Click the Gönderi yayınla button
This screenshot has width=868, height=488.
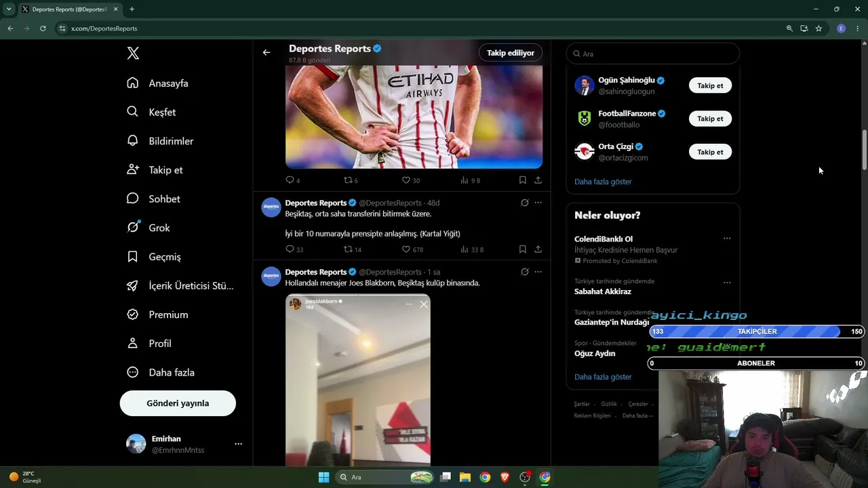click(x=178, y=403)
